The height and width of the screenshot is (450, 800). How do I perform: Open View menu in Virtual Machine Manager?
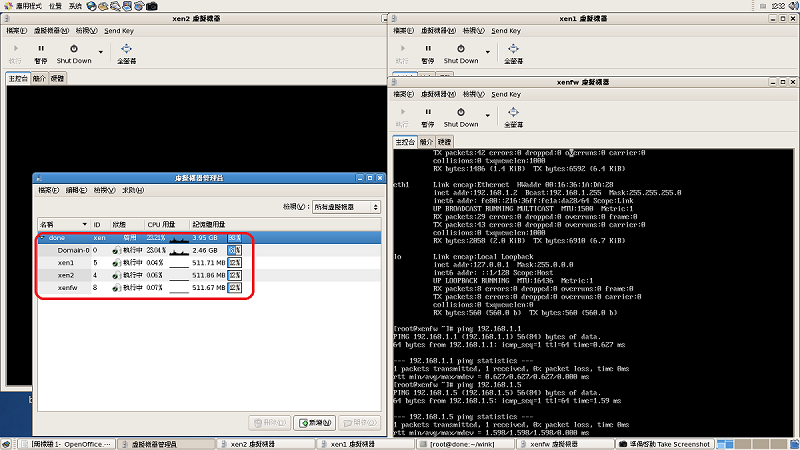(104, 190)
